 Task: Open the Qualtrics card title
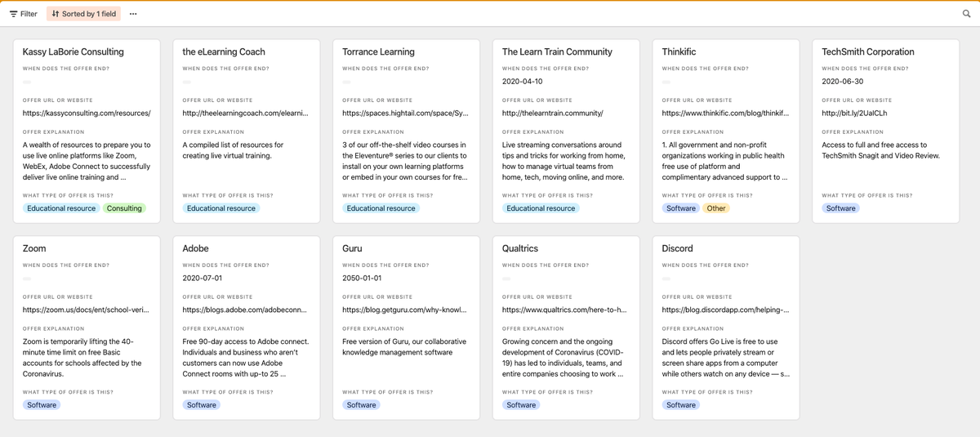(520, 248)
